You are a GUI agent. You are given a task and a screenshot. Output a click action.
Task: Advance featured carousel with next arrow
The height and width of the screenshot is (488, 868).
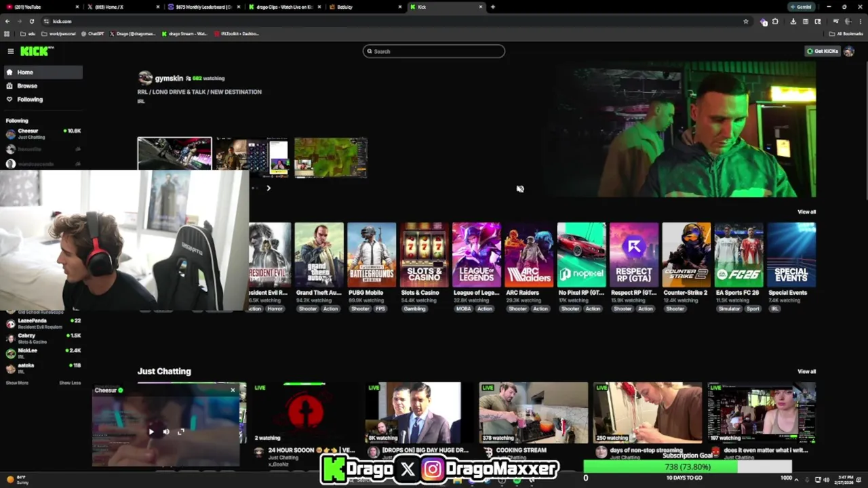click(x=269, y=188)
